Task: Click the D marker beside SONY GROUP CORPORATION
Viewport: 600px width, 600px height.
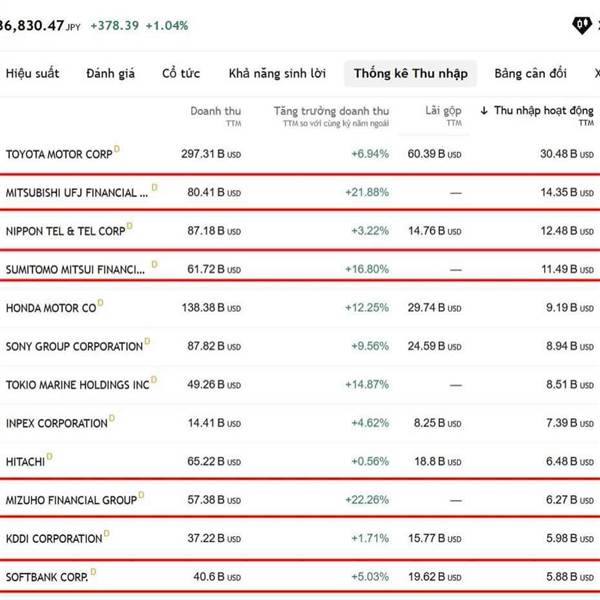Action: [x=147, y=341]
